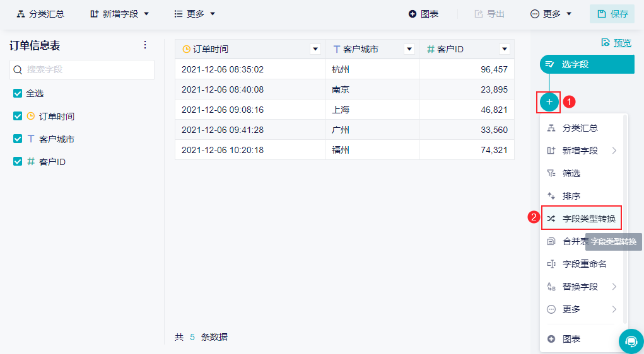This screenshot has width=644, height=354.
Task: Open the 客户ID column dropdown arrow
Action: click(504, 49)
